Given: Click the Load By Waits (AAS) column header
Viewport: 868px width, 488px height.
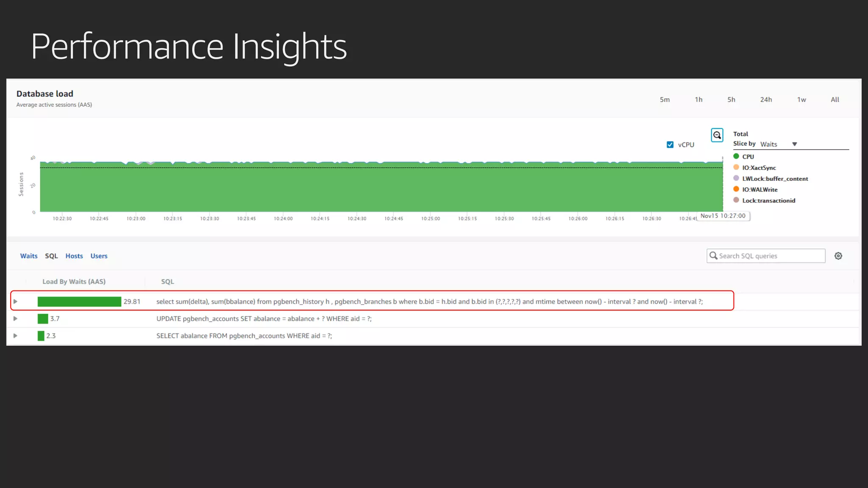Looking at the screenshot, I should pos(74,282).
